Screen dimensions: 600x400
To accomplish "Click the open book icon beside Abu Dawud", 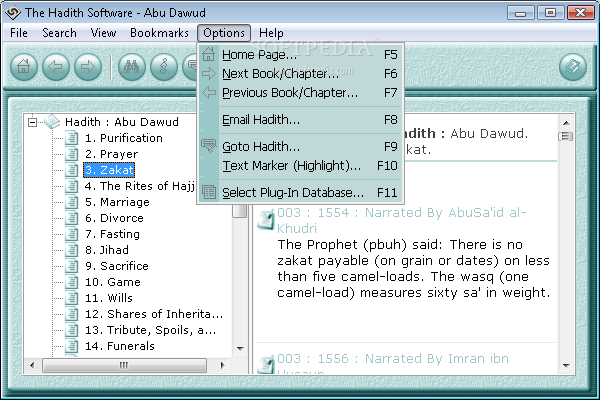I will 52,122.
